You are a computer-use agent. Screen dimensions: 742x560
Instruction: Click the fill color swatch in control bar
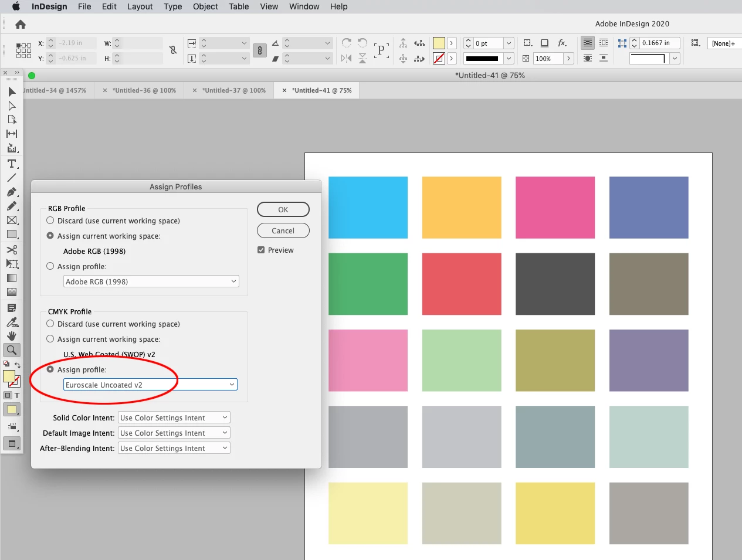click(x=439, y=43)
